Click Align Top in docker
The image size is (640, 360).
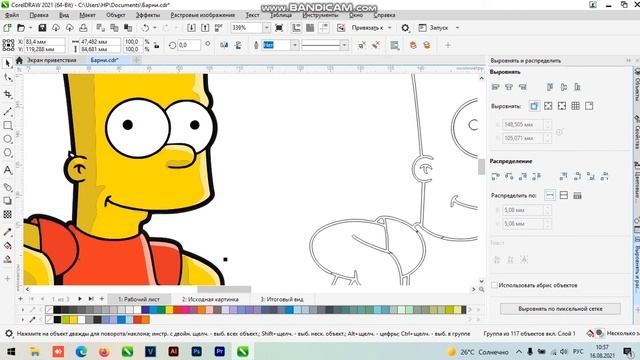click(x=550, y=87)
